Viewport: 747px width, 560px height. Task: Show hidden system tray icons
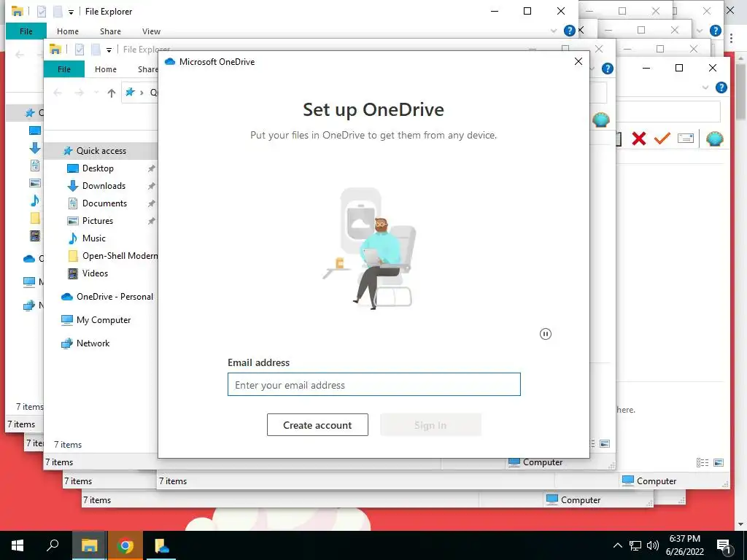617,545
